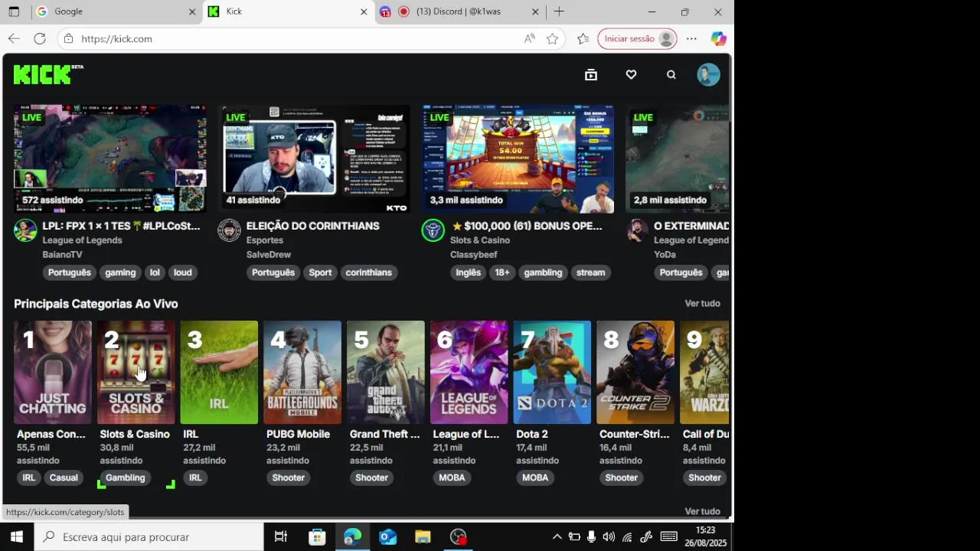980x551 pixels.
Task: Open the Dota 2 category card
Action: (x=552, y=372)
